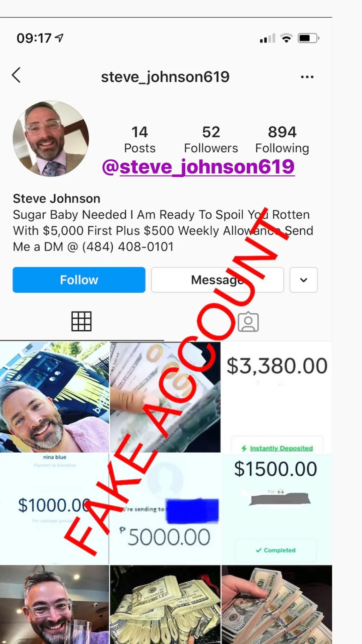
Task: Switch to the tagged photos tab
Action: pos(248,322)
